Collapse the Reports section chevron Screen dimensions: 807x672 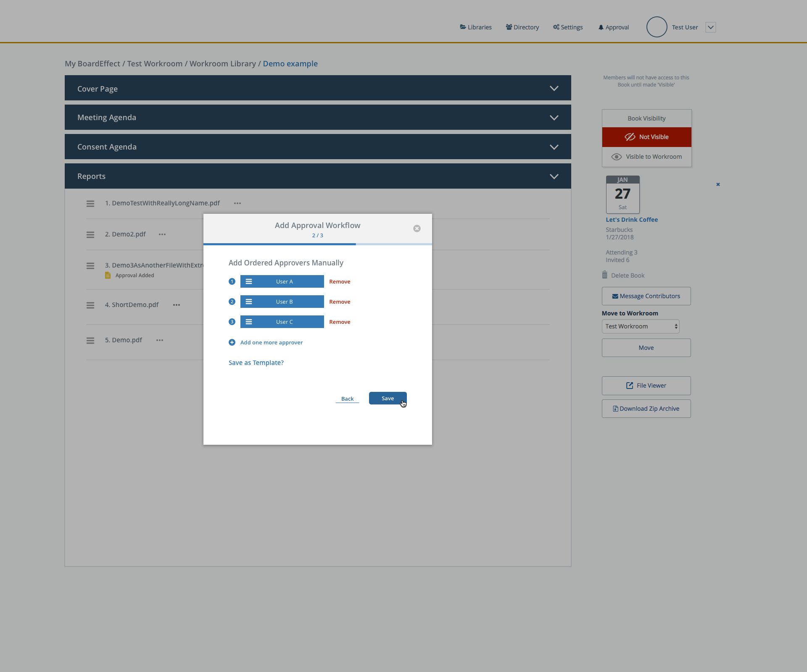coord(554,176)
